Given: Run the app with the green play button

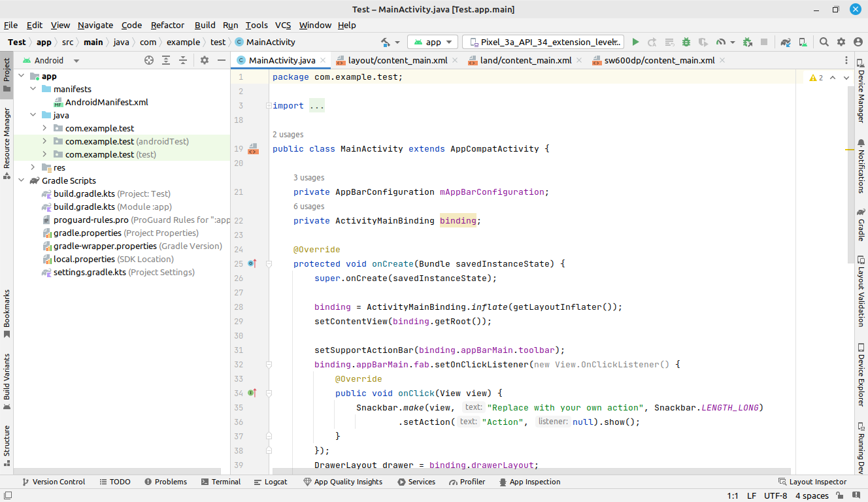Looking at the screenshot, I should pyautogui.click(x=635, y=42).
